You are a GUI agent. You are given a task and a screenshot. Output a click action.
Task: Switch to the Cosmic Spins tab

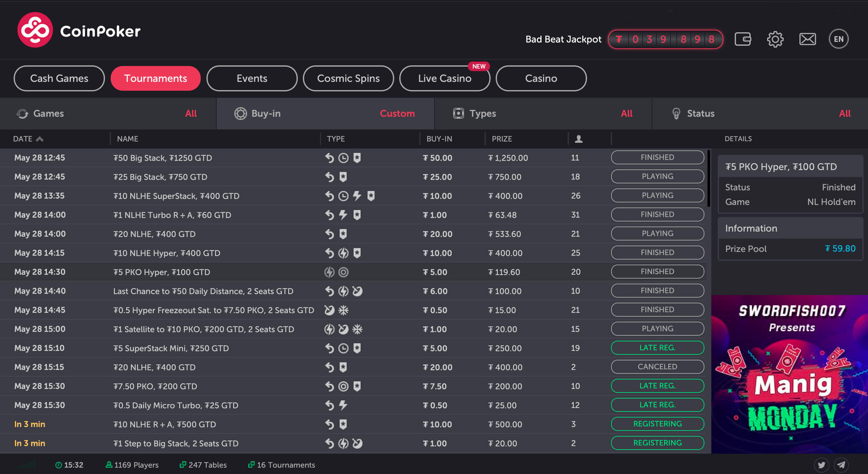coord(348,78)
